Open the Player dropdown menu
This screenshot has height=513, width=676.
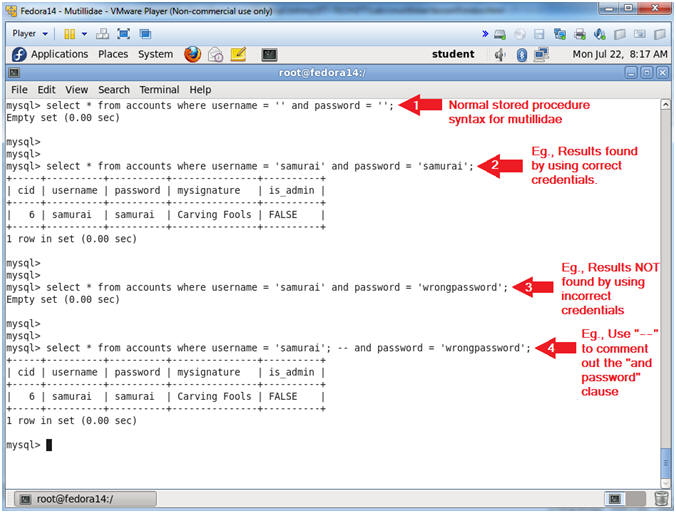pos(29,34)
